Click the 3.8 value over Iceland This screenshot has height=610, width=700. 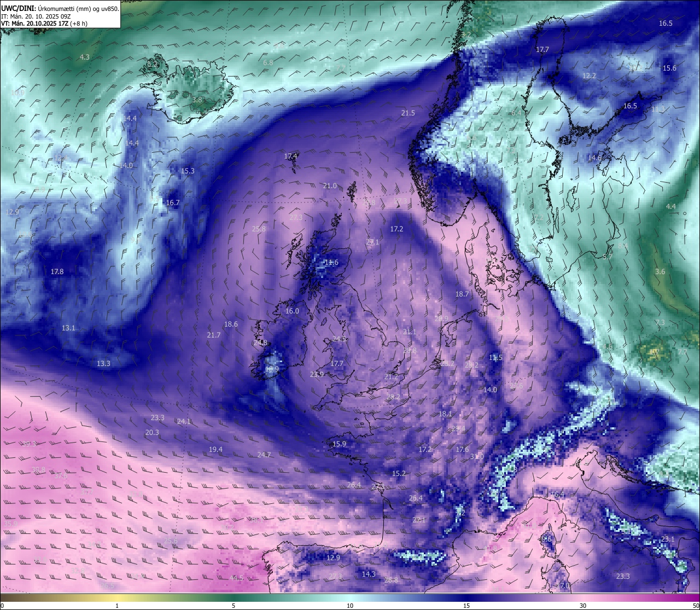[197, 100]
